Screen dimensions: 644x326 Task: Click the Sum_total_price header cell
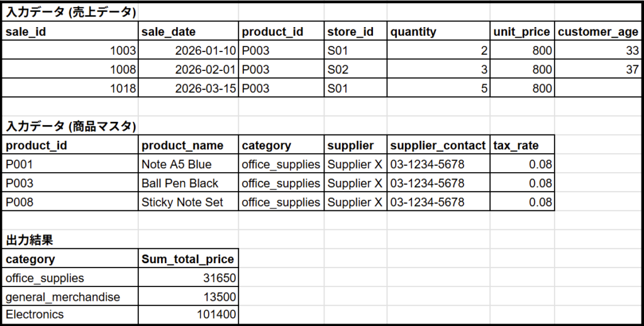(189, 259)
